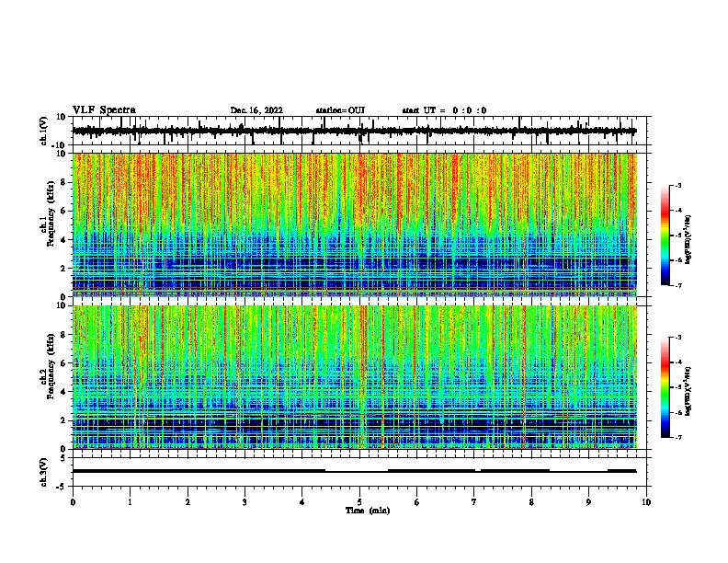The height and width of the screenshot is (563, 728).
Task: Click the "-3" tick on ch.1 color bar
Action: pos(678,186)
